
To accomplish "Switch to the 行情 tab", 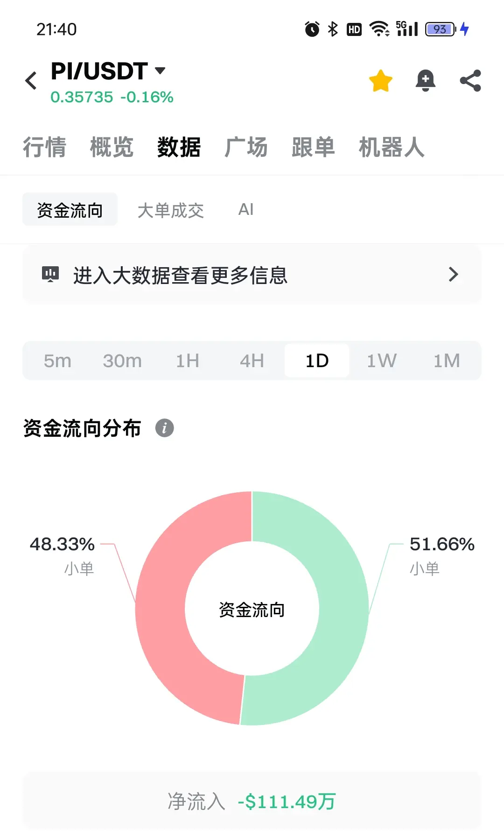I will 45,147.
